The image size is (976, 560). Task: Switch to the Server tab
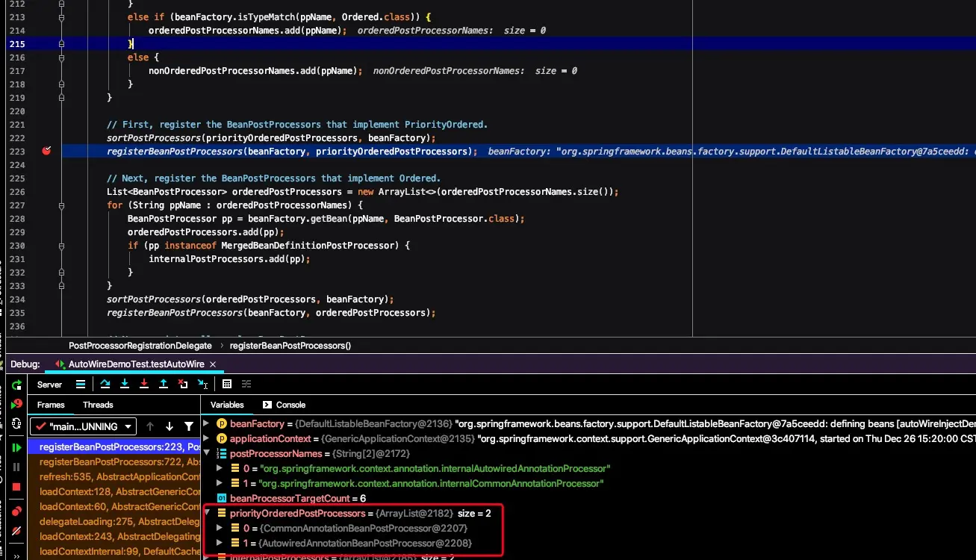(49, 385)
